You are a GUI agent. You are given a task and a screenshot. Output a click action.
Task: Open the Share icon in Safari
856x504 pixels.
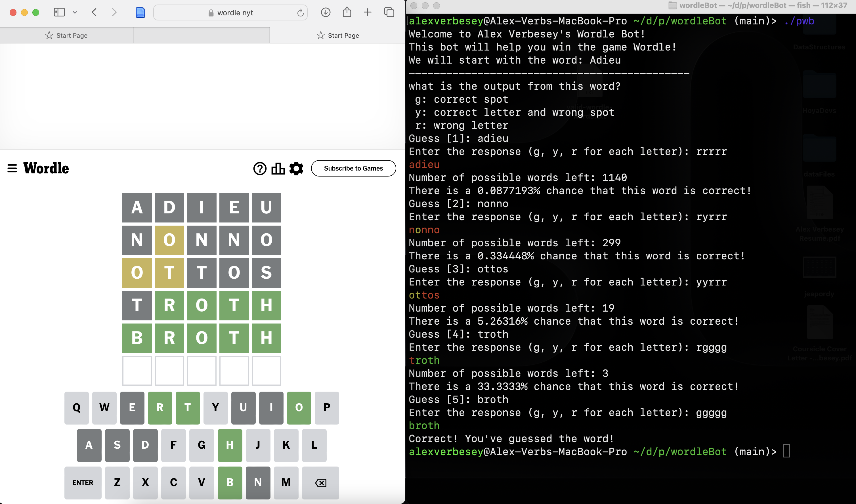(347, 12)
